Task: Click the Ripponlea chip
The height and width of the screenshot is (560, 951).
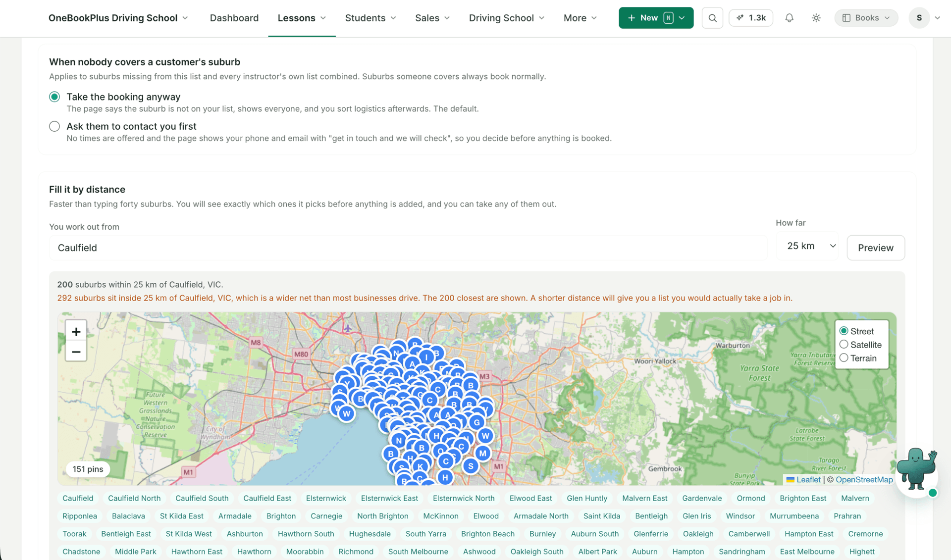Action: coord(80,516)
